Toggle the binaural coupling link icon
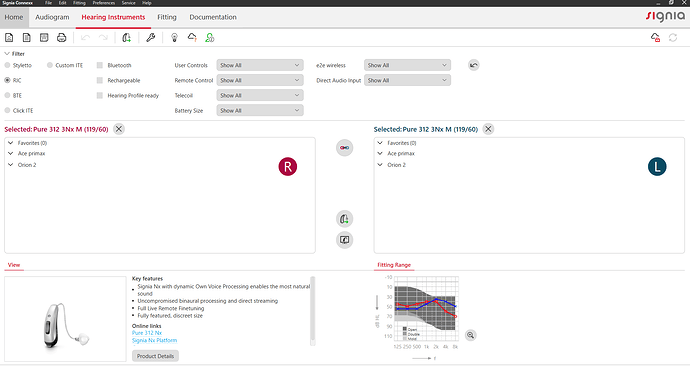 point(345,148)
